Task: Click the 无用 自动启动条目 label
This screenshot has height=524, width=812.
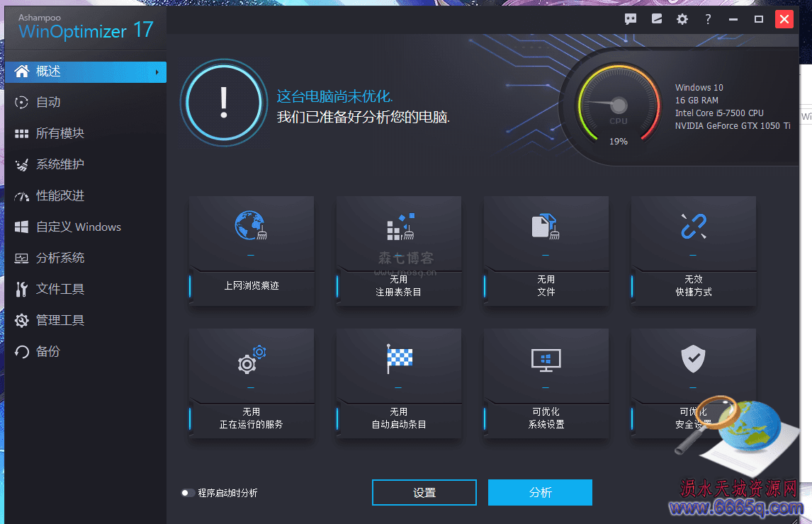Action: [x=399, y=418]
